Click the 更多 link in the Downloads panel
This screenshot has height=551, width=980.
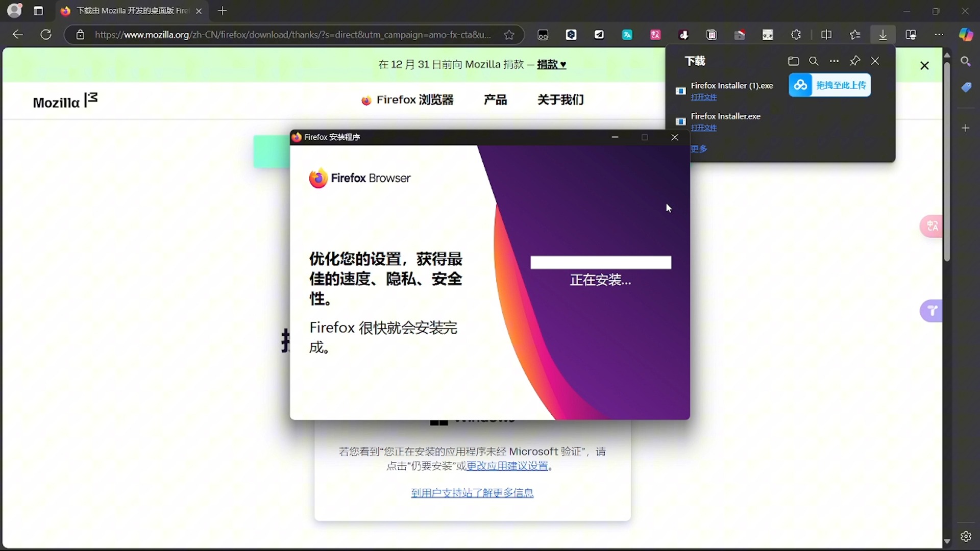(699, 149)
